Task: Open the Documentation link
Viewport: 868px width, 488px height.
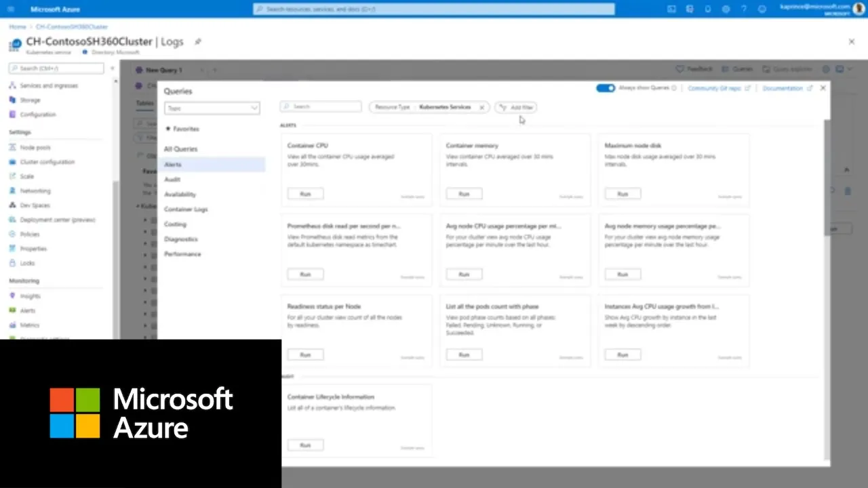Action: [787, 88]
